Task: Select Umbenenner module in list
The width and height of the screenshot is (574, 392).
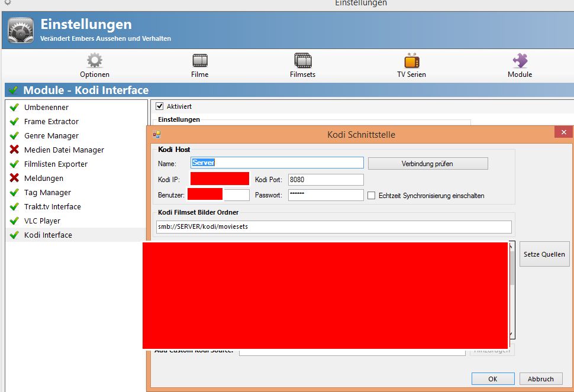Action: pyautogui.click(x=76, y=107)
